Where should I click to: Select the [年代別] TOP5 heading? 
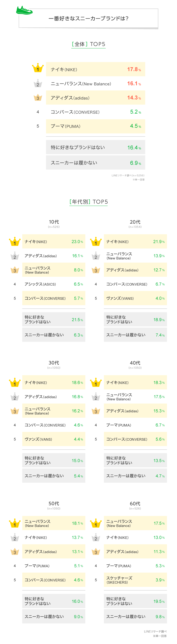(88, 202)
